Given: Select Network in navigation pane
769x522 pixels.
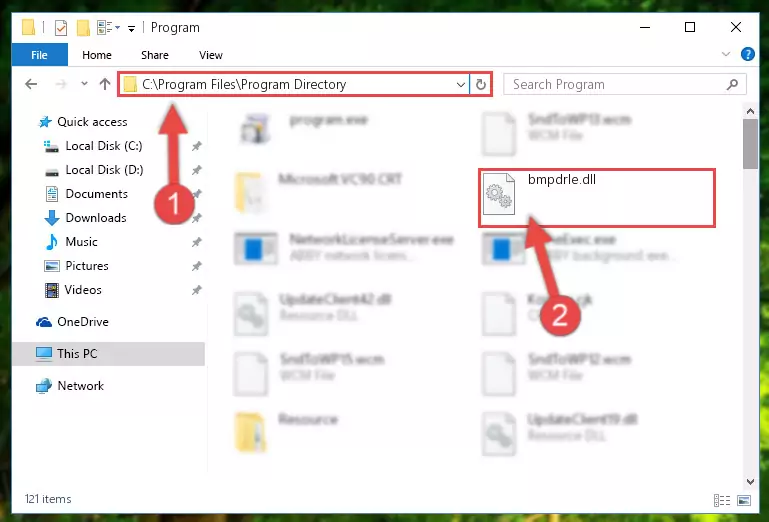Looking at the screenshot, I should click(80, 386).
